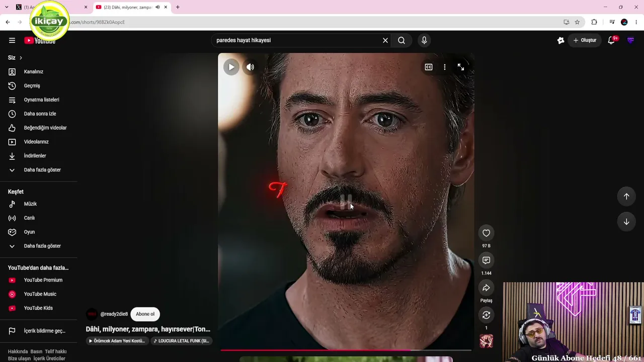Close the YouTube browser tab
The height and width of the screenshot is (362, 644).
(166, 7)
